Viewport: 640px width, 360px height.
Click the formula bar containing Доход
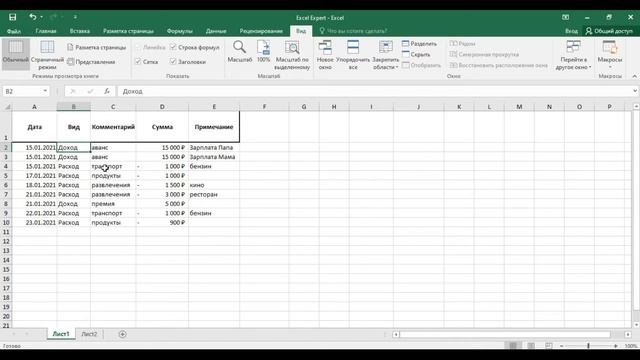click(x=376, y=91)
